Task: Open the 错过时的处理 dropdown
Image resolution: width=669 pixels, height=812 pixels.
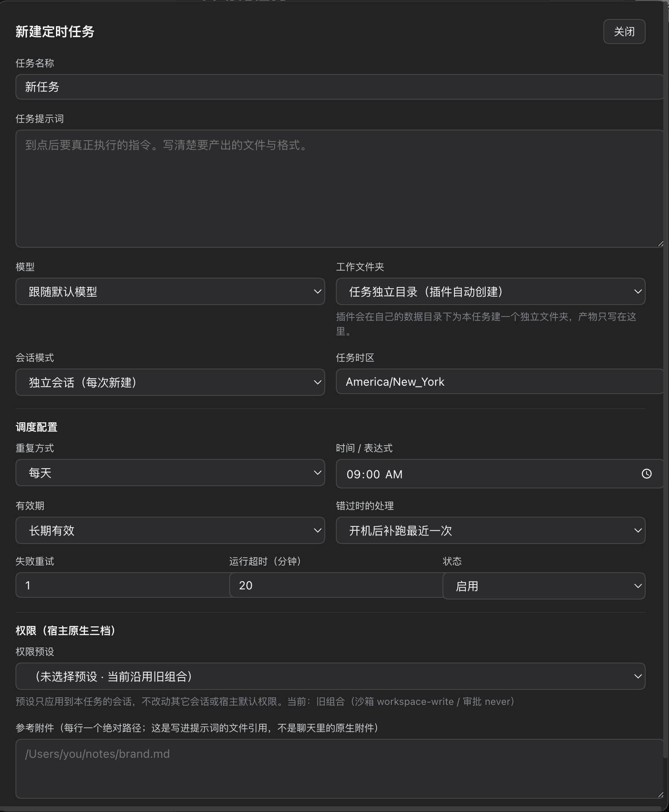Action: [x=491, y=530]
